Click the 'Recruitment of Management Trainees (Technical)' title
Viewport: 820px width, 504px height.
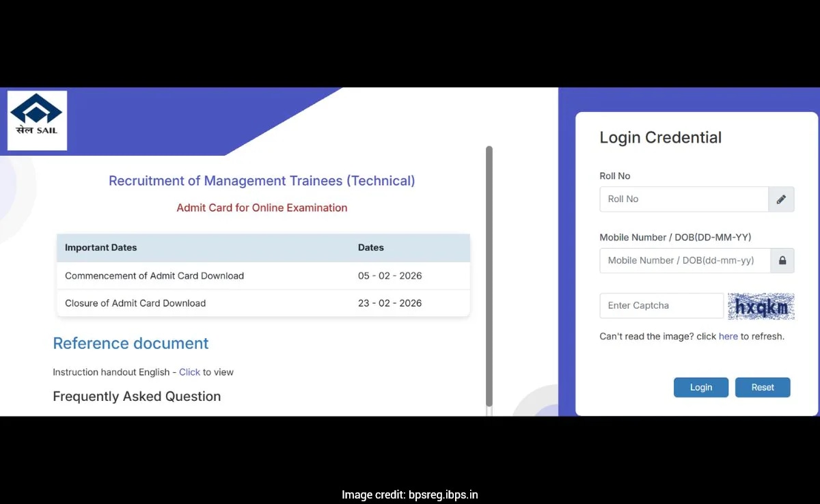click(x=262, y=181)
